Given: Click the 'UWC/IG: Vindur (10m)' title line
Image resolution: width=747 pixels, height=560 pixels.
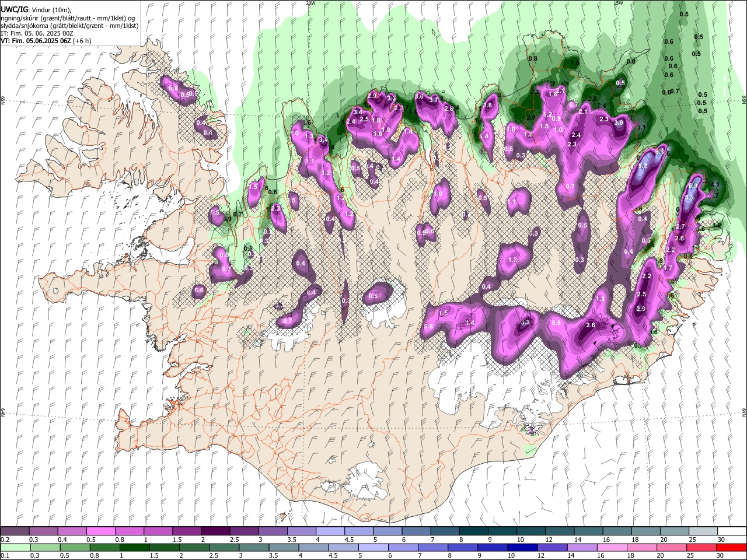Looking at the screenshot, I should 35,10.
